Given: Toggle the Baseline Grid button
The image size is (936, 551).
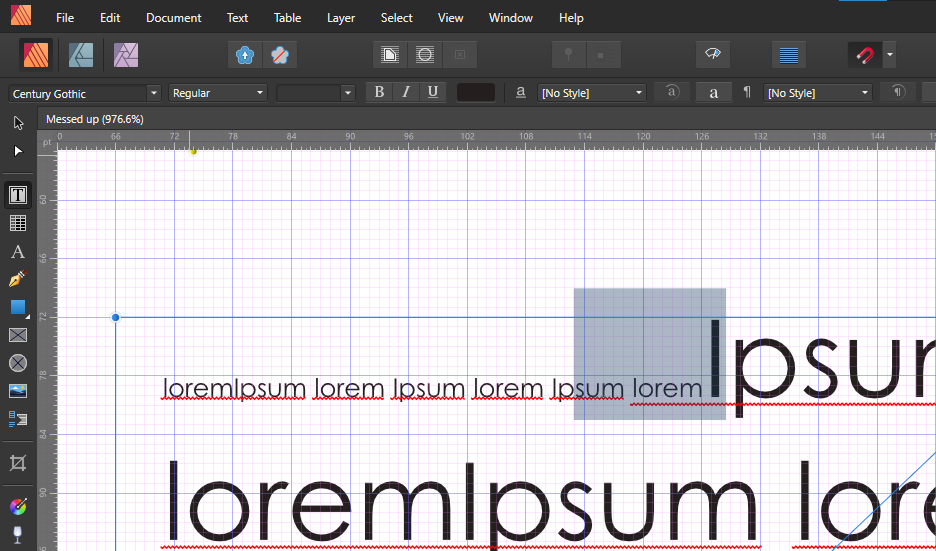Looking at the screenshot, I should [x=789, y=55].
